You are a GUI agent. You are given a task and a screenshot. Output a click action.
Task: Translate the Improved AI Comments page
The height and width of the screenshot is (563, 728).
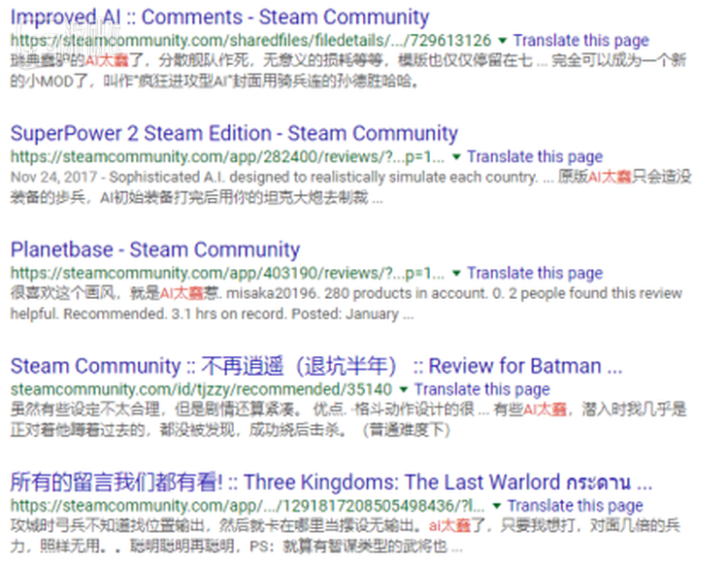(580, 41)
